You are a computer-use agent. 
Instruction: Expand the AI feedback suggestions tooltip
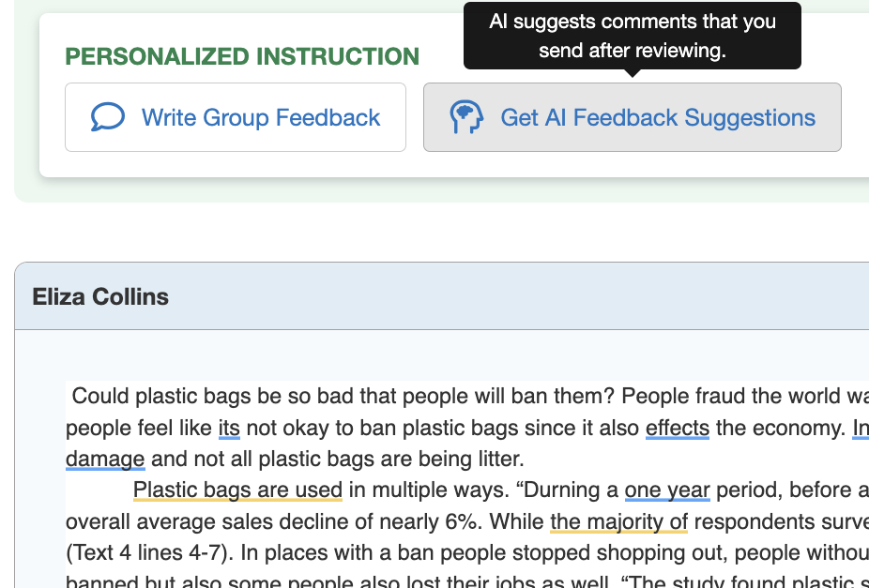coord(631,36)
